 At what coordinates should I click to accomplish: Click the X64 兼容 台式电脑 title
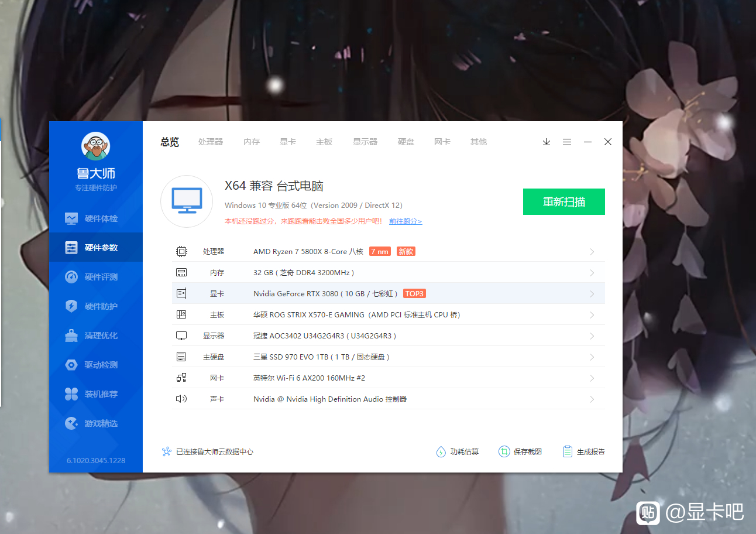point(274,186)
